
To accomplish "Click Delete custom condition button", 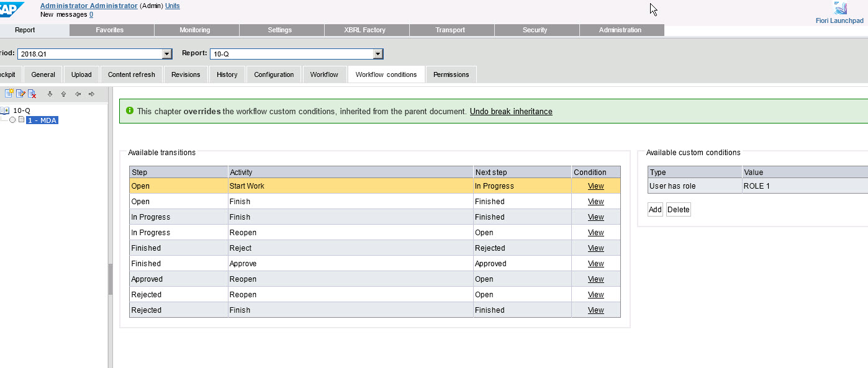I will coord(678,210).
